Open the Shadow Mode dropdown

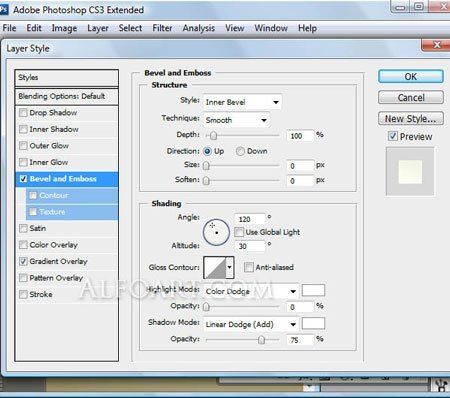[x=250, y=324]
